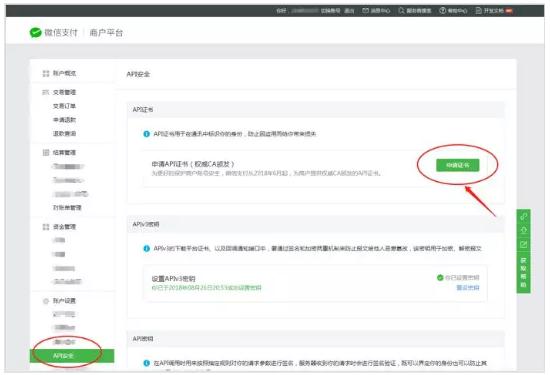Click the 结算管理 icon in sidebar
The height and width of the screenshot is (375, 550).
[46, 153]
